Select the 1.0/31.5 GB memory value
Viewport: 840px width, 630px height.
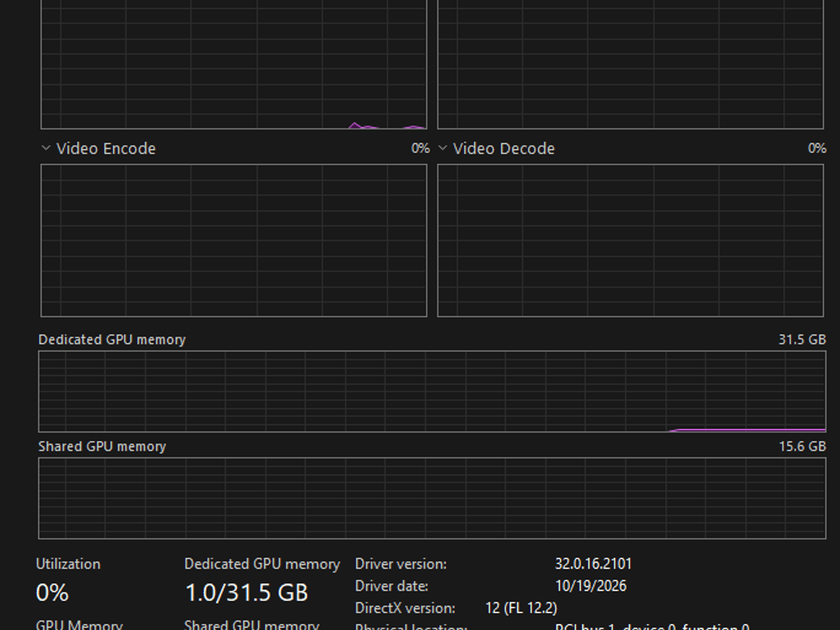click(247, 593)
